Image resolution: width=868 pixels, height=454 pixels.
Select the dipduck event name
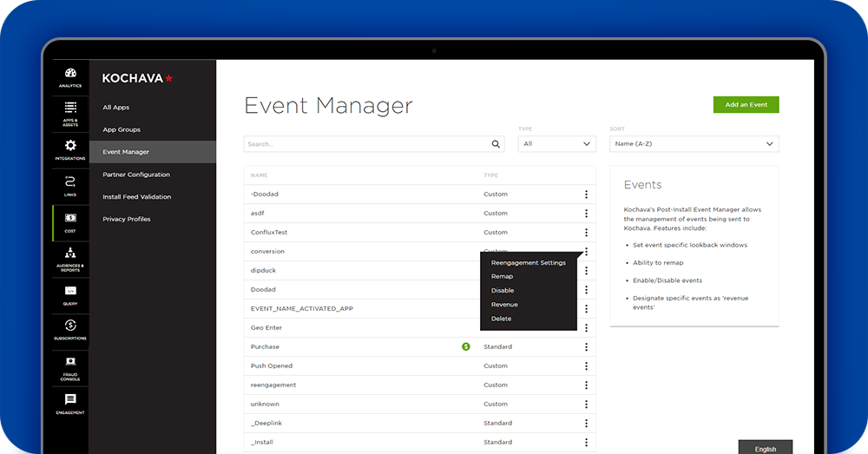coord(263,271)
